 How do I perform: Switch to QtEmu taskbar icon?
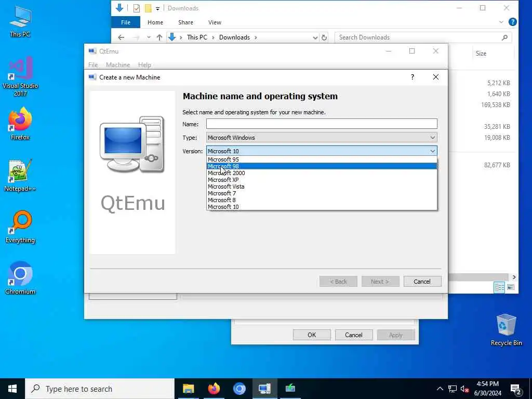click(x=264, y=389)
